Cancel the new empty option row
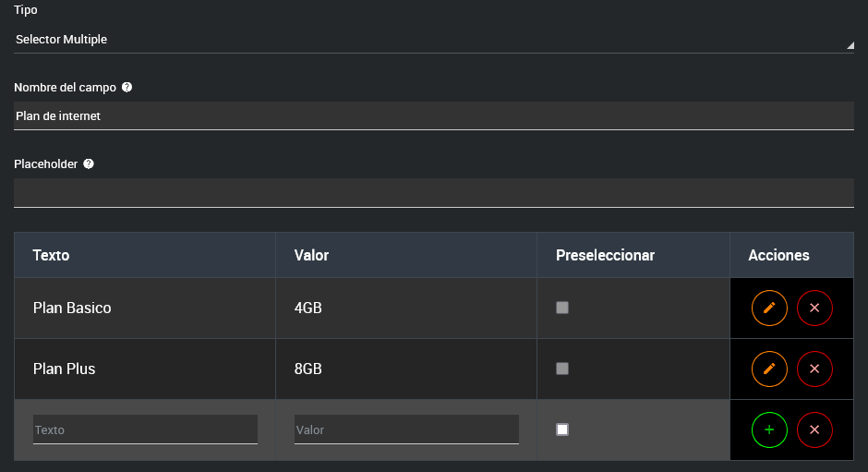Viewport: 868px width, 472px height. coord(814,430)
